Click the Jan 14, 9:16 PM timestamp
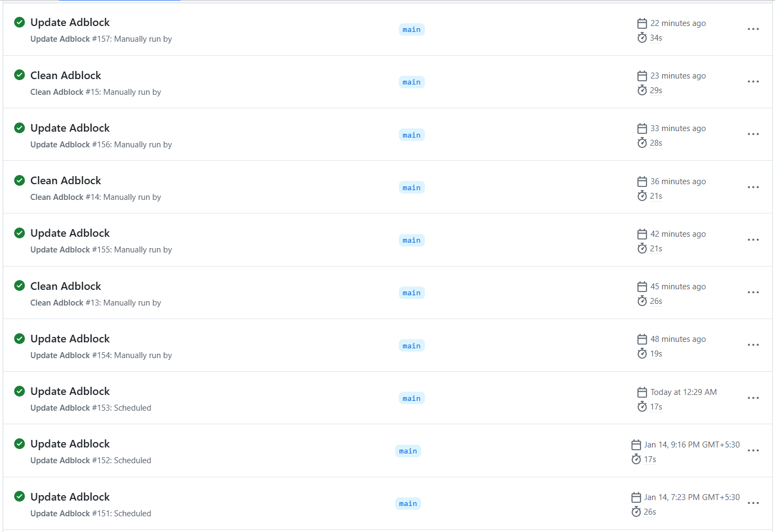Image resolution: width=775 pixels, height=532 pixels. click(x=692, y=445)
